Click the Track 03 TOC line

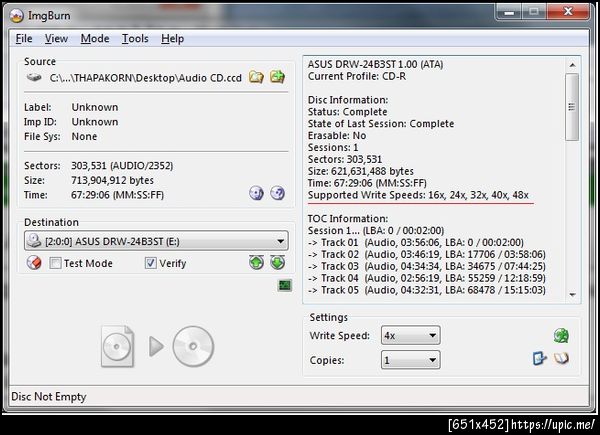pos(427,266)
